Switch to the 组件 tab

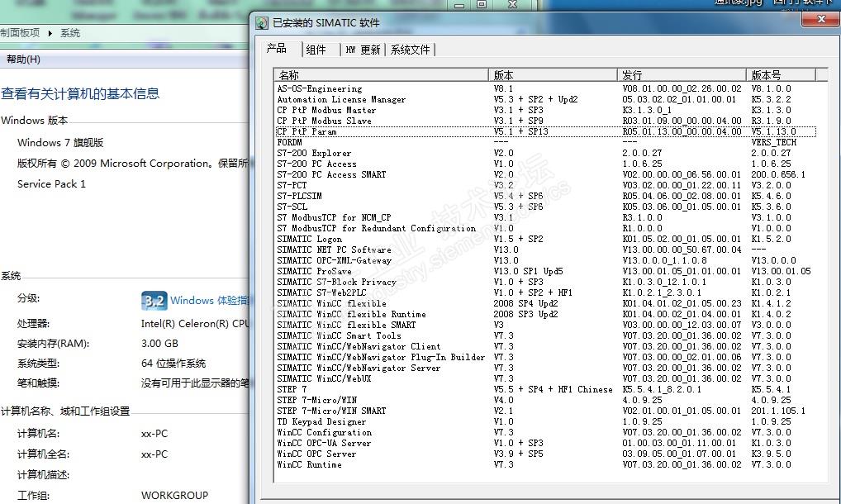316,50
